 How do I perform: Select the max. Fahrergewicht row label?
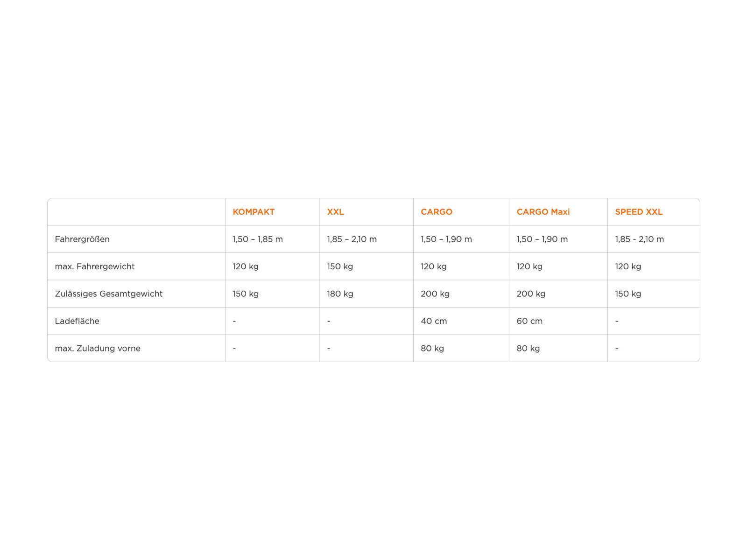tap(95, 266)
